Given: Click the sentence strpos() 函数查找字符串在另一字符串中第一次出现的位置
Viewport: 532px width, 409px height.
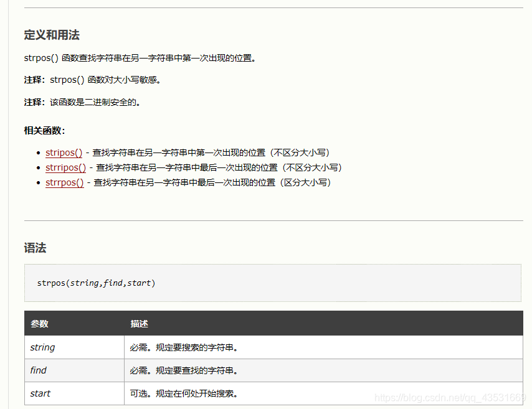Looking at the screenshot, I should click(x=140, y=58).
